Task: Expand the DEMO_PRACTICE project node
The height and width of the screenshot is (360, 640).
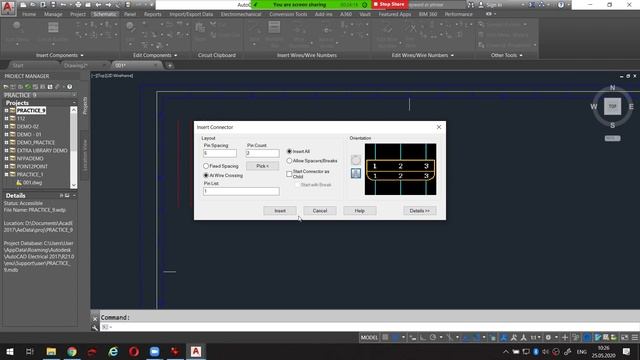Action: click(x=6, y=142)
